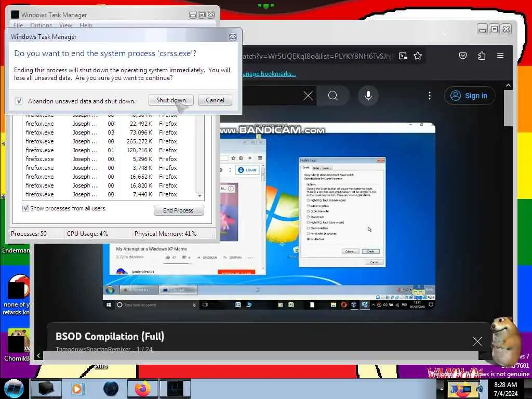This screenshot has width=532, height=399.
Task: Open the taskbar clock showing 8:28 AM
Action: click(x=506, y=389)
